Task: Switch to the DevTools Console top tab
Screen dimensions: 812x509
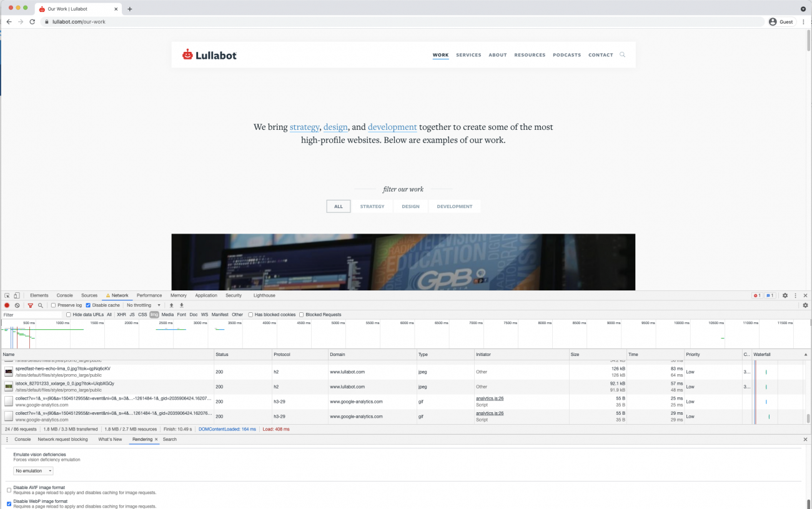Action: pos(65,295)
